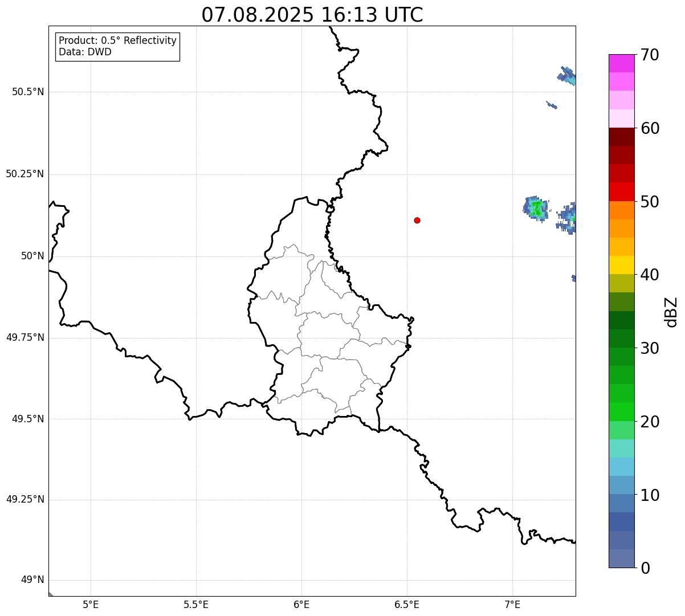
Task: Click the colorbar tick label 20
Action: [x=650, y=422]
